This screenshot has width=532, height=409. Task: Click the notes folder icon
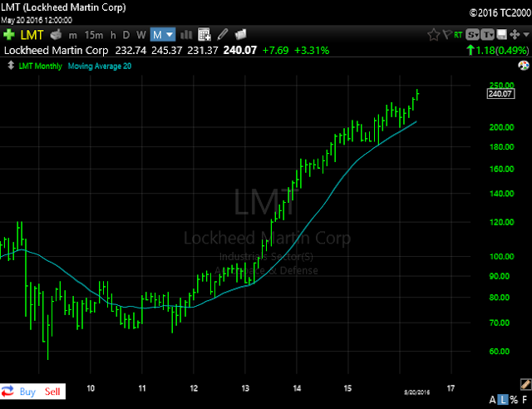tap(240, 34)
